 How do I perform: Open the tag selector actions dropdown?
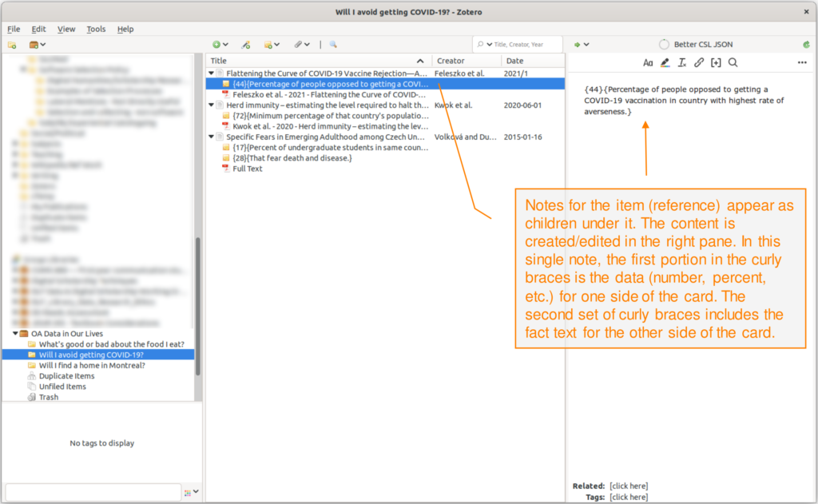pyautogui.click(x=190, y=492)
